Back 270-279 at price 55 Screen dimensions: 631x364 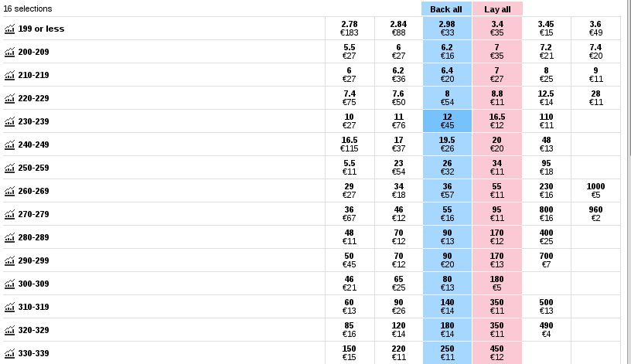point(447,214)
